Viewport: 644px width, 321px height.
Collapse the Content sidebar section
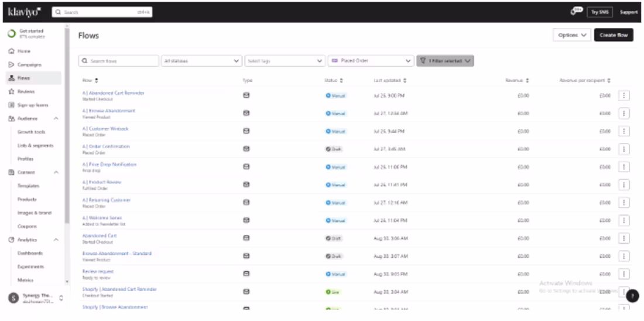[56, 172]
